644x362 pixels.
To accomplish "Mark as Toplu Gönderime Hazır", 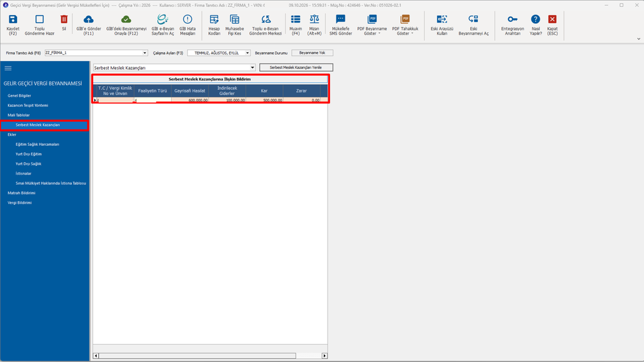I will coord(40,25).
